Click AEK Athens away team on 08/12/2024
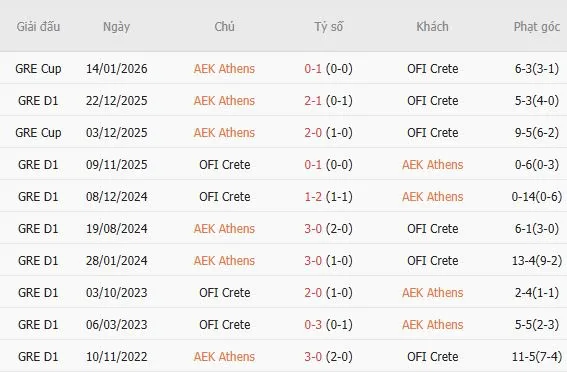567x372 pixels. click(x=432, y=196)
